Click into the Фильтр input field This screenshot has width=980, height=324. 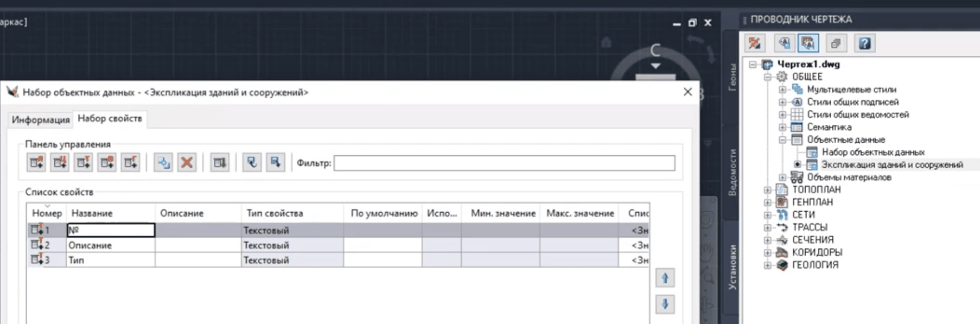tap(504, 163)
